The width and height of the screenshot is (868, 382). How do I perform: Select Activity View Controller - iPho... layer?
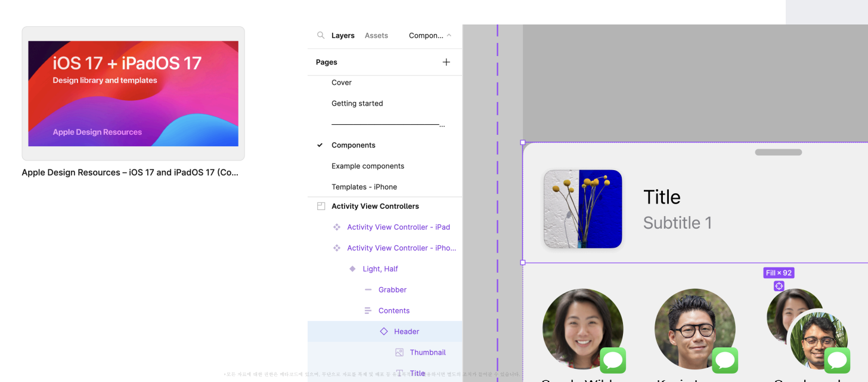pyautogui.click(x=401, y=248)
